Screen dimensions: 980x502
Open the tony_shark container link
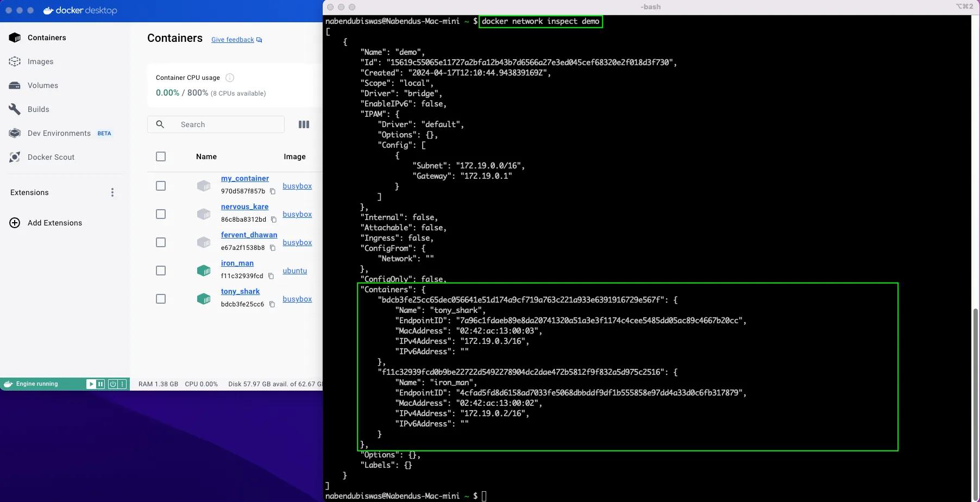[240, 291]
